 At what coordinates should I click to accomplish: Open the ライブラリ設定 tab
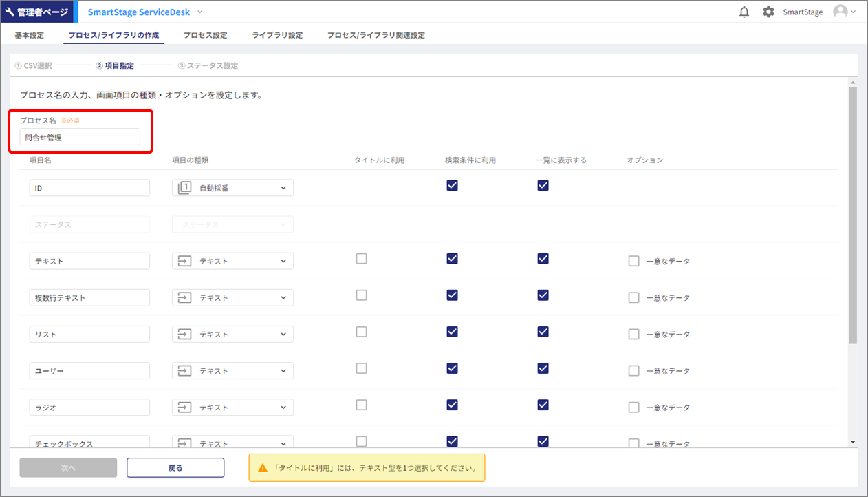(x=277, y=35)
